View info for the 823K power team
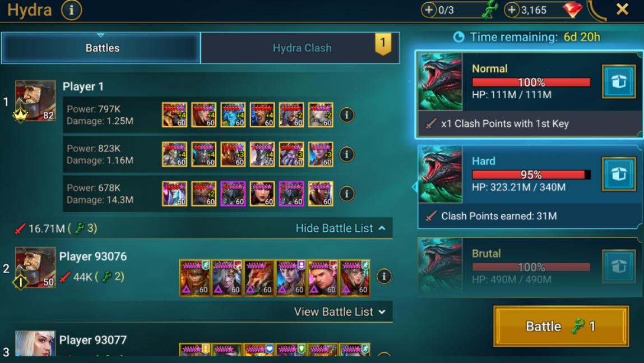 (346, 155)
